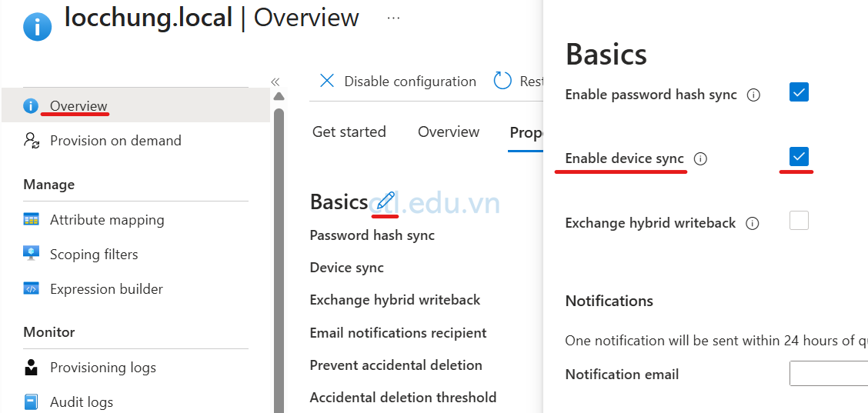Click the Restart circular arrow icon
This screenshot has height=413, width=868.
point(502,81)
